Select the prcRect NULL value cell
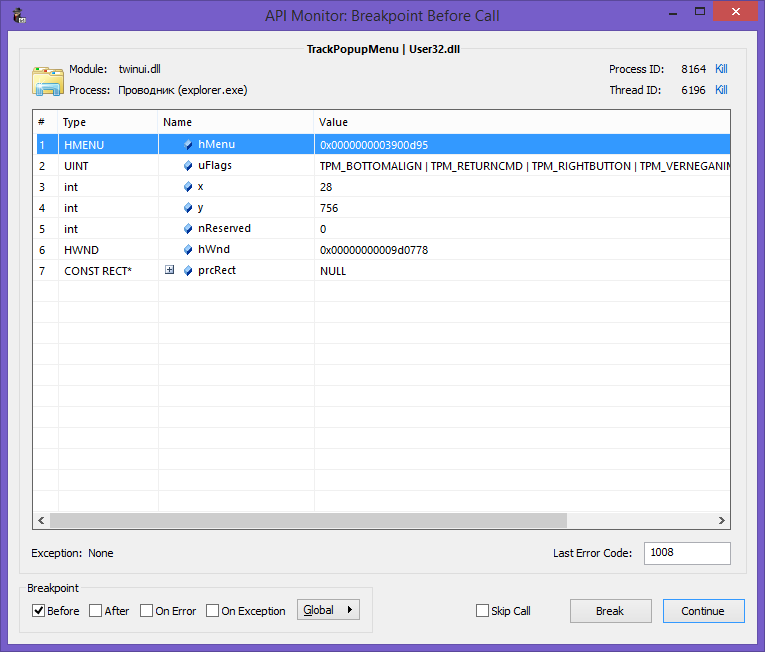The width and height of the screenshot is (765, 652). (523, 271)
